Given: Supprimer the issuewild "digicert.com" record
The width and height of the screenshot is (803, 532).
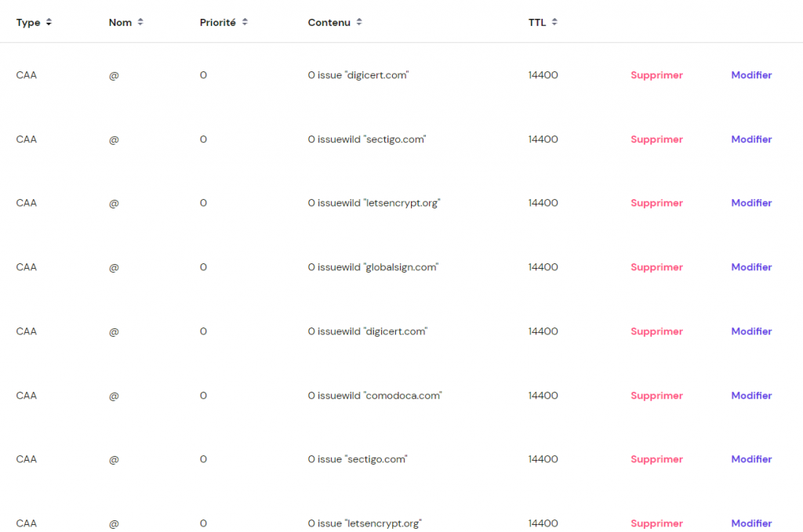Looking at the screenshot, I should point(656,331).
